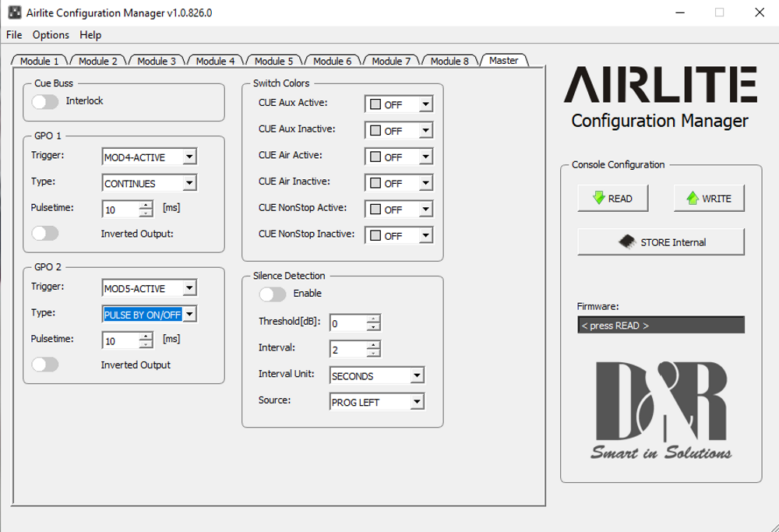Screen dimensions: 779x532
Task: Enable Silence Detection toggle
Action: tap(273, 294)
